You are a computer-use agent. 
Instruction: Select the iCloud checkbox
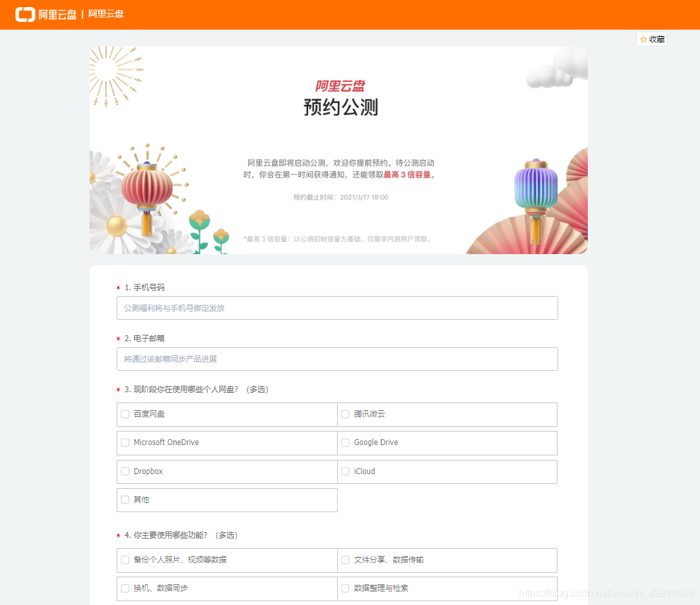345,471
